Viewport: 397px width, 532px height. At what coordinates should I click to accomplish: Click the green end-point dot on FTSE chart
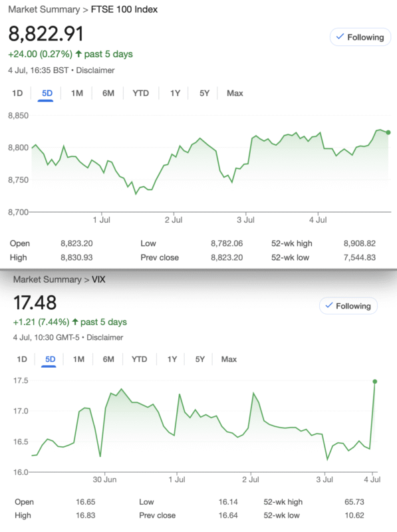click(x=388, y=132)
